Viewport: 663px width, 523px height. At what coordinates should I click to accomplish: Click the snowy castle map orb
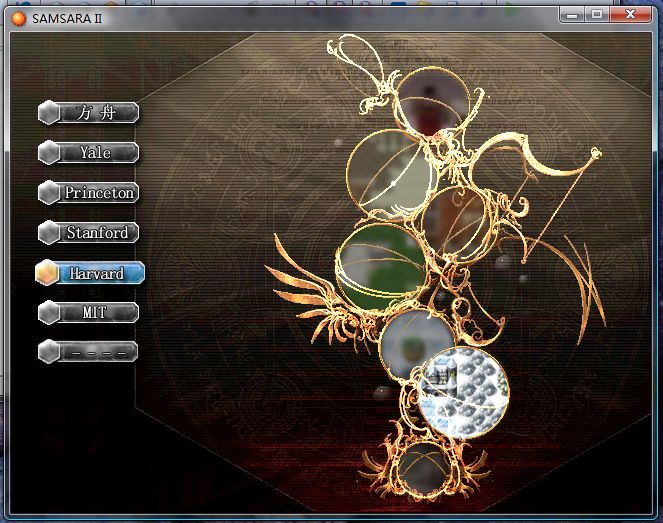(463, 392)
